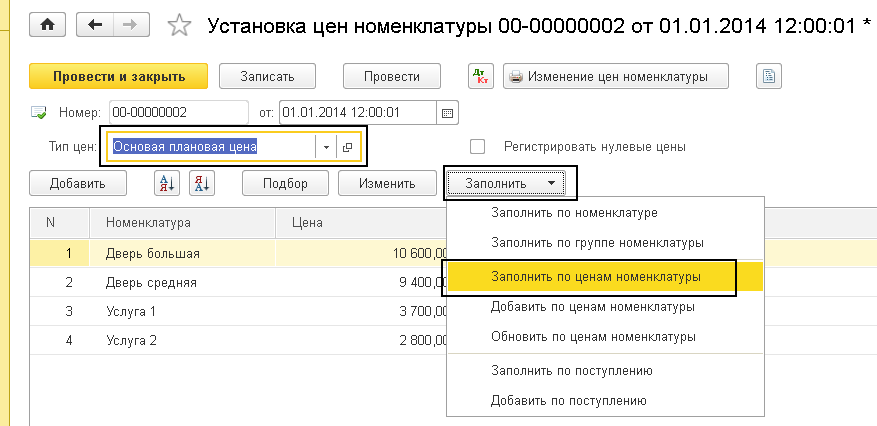Go to the home page icon
Image resolution: width=877 pixels, height=426 pixels.
[48, 25]
